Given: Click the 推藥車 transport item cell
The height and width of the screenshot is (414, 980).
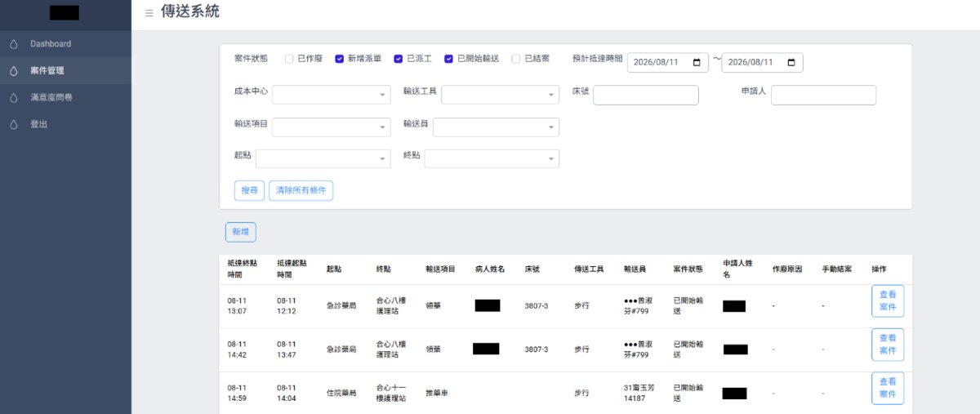Looking at the screenshot, I should (x=437, y=393).
